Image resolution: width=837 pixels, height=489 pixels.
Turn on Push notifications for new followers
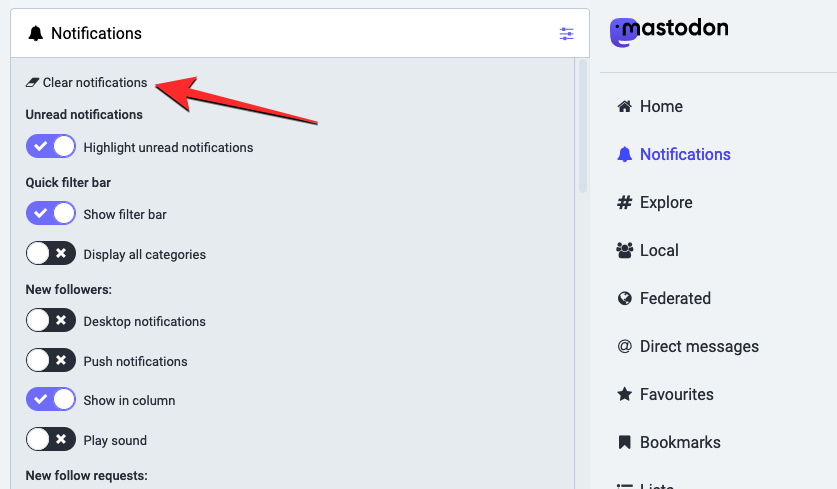click(x=51, y=360)
